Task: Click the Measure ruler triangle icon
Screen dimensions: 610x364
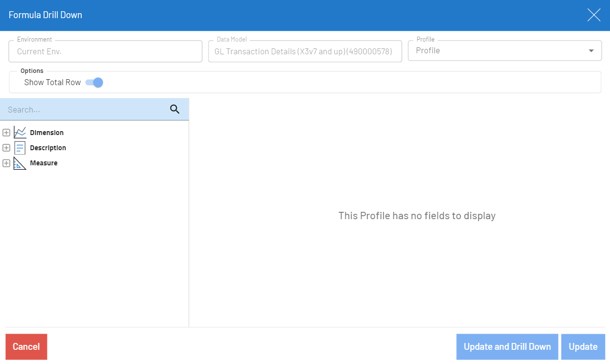Action: pyautogui.click(x=20, y=163)
